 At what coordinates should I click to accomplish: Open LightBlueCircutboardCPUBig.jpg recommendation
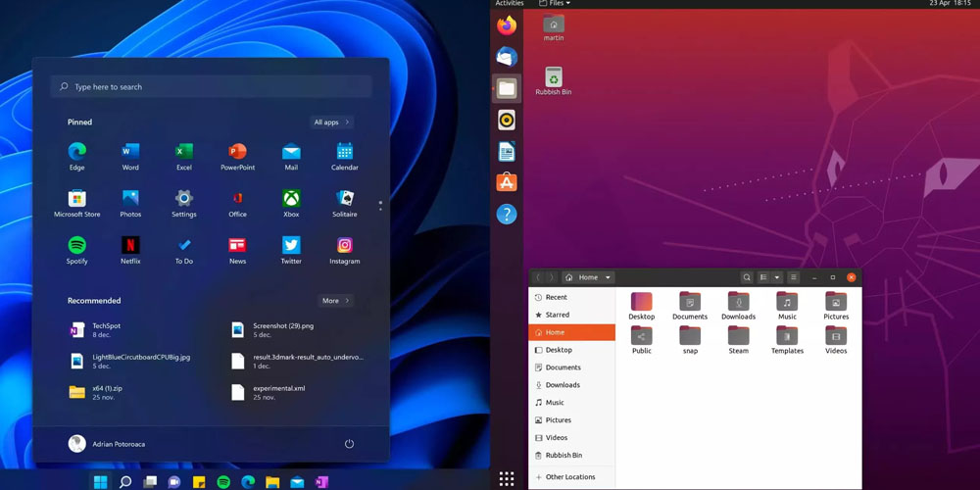131,362
